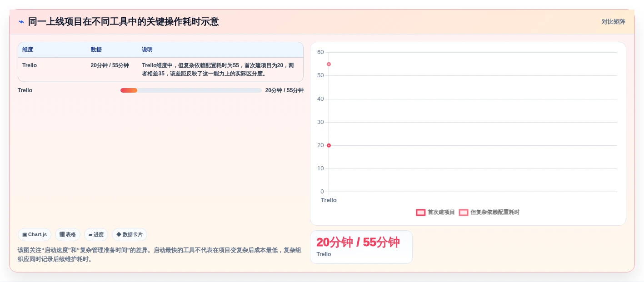Click the y-axis value 50
This screenshot has height=282, width=644.
tap(320, 75)
